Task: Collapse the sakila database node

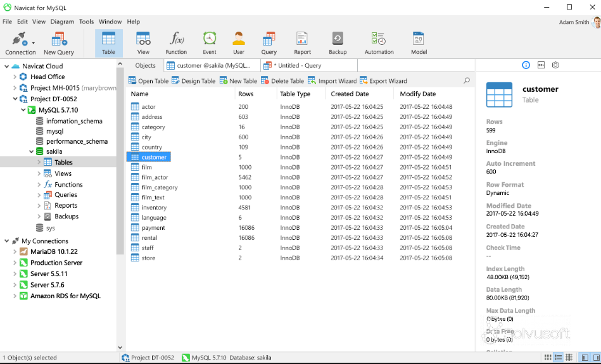Action: pyautogui.click(x=32, y=152)
